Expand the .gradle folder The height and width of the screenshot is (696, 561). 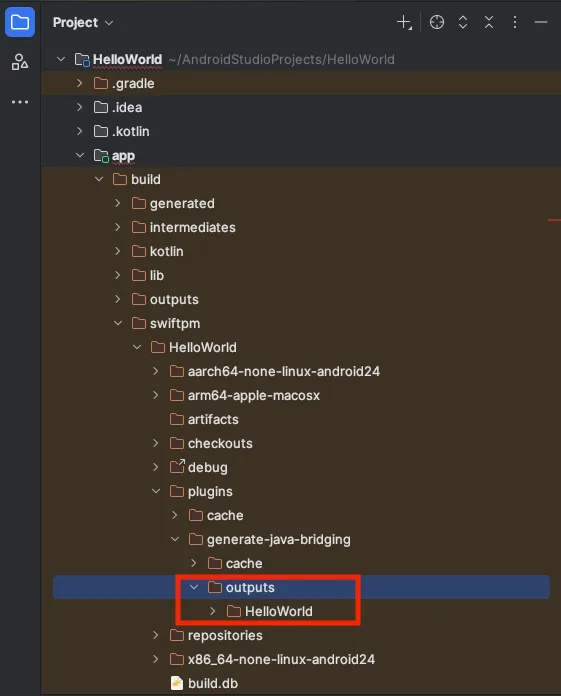tap(80, 83)
